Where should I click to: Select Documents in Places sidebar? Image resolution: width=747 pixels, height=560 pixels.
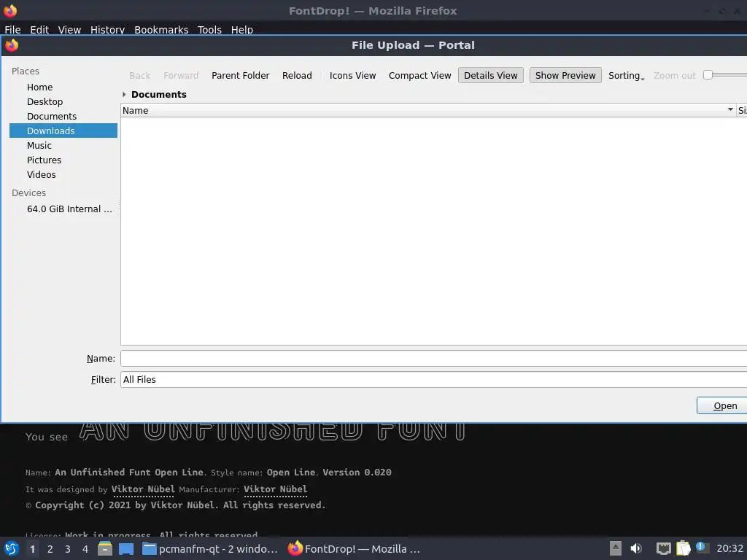click(52, 116)
